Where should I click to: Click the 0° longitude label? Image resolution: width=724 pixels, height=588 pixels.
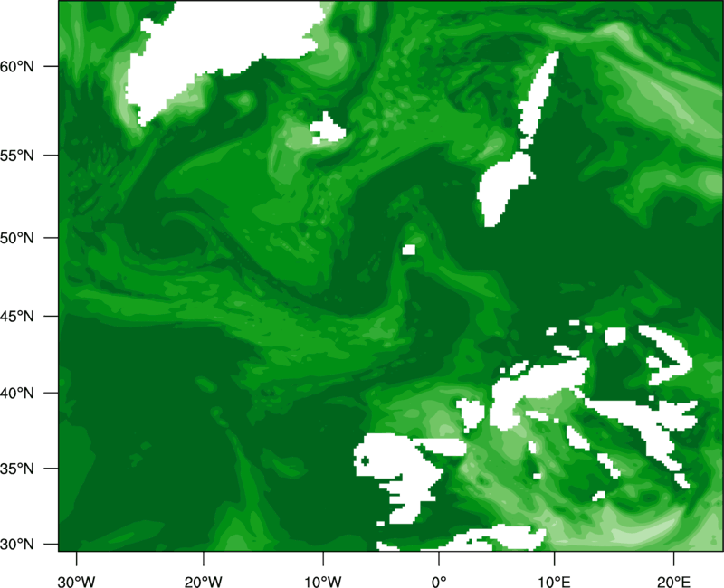439,582
